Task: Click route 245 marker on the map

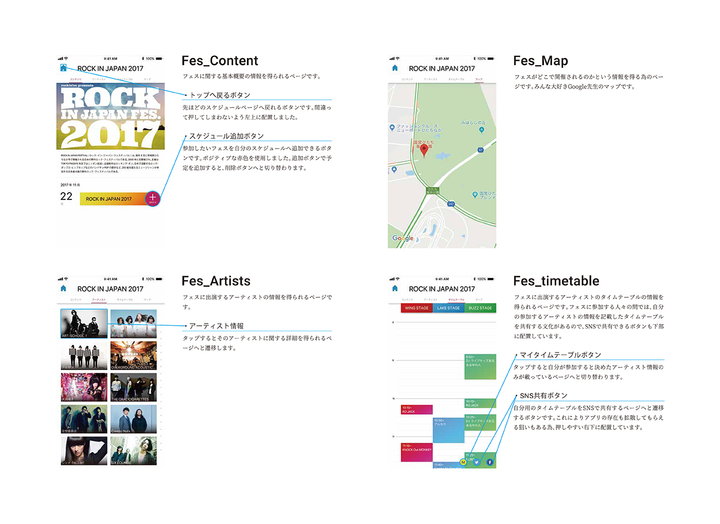Action: 451,203
